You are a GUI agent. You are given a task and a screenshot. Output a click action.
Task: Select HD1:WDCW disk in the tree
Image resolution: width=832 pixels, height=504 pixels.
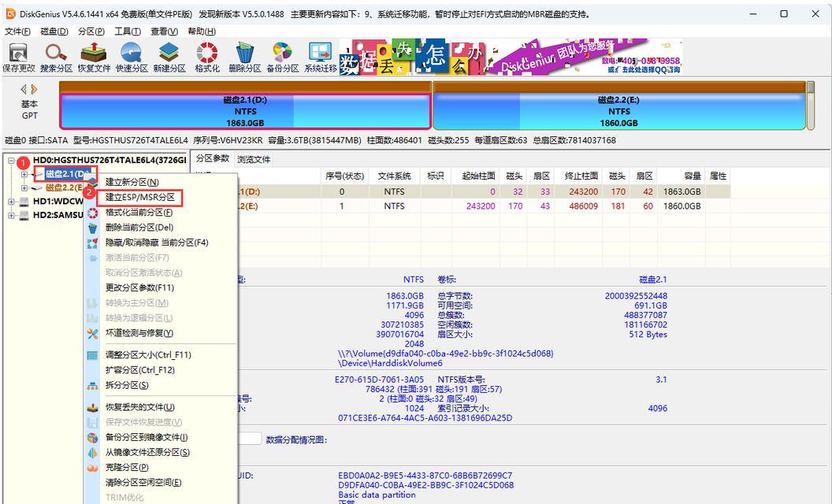58,201
